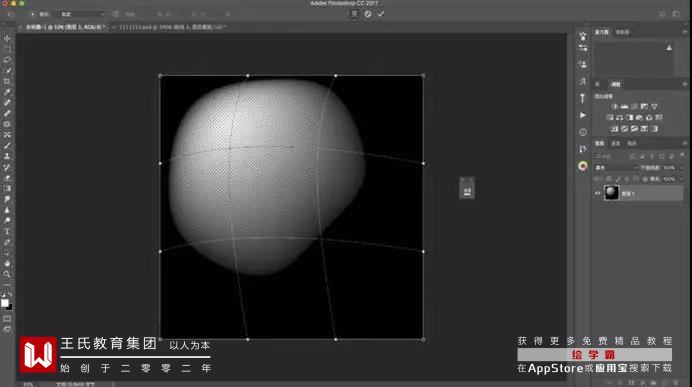Hide layer 1 with its eye icon
The width and height of the screenshot is (692, 387).
(x=598, y=193)
